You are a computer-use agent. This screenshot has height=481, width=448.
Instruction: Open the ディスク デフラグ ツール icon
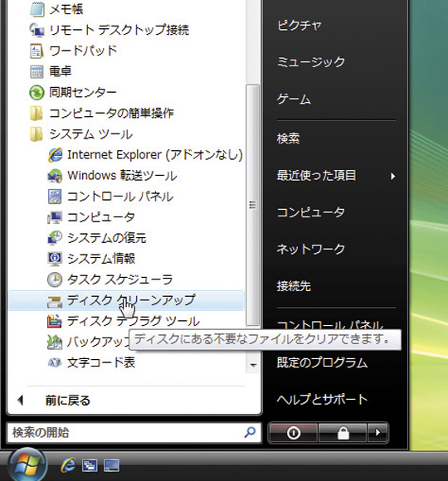pyautogui.click(x=55, y=321)
